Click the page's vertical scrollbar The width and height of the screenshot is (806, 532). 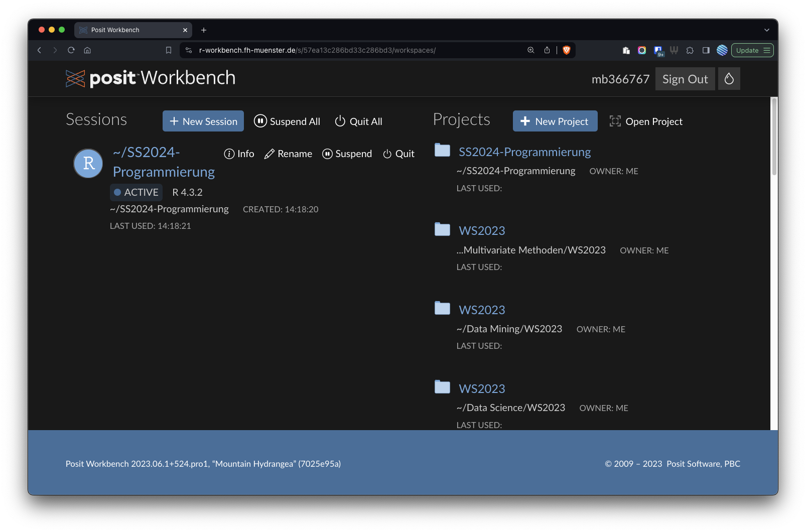774,137
